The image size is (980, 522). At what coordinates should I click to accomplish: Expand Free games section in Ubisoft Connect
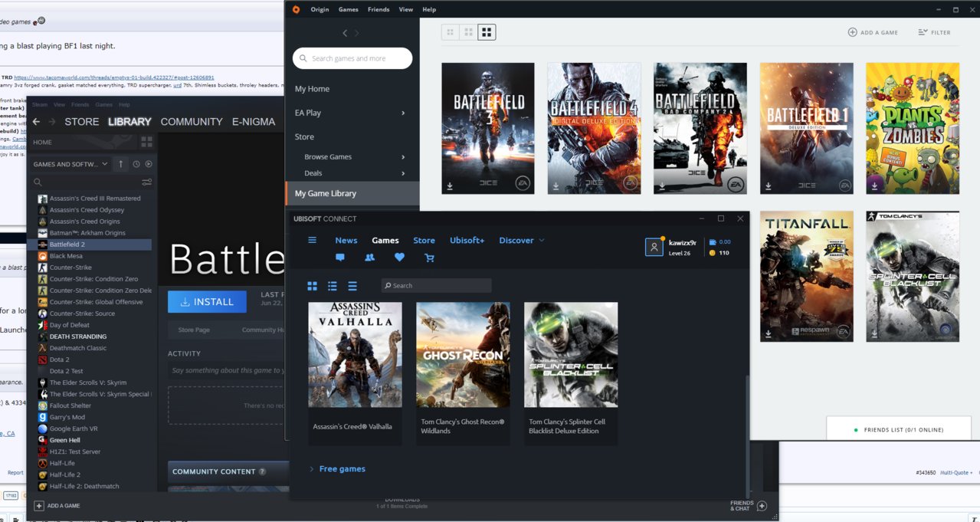click(337, 468)
